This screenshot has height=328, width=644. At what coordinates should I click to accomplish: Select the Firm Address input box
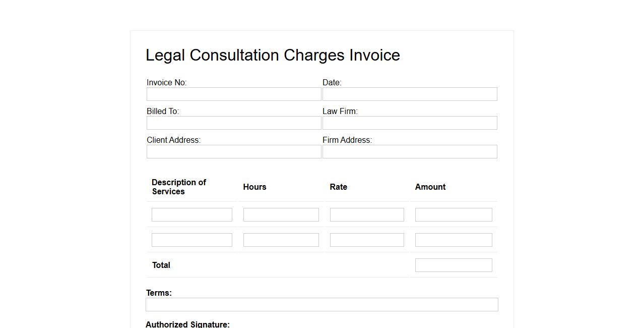[x=410, y=151]
